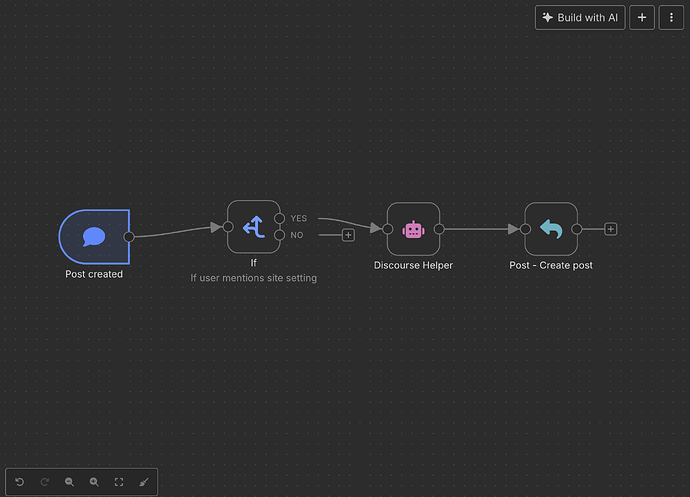Click 'If user mentions site setting' description
The width and height of the screenshot is (690, 497).
253,278
